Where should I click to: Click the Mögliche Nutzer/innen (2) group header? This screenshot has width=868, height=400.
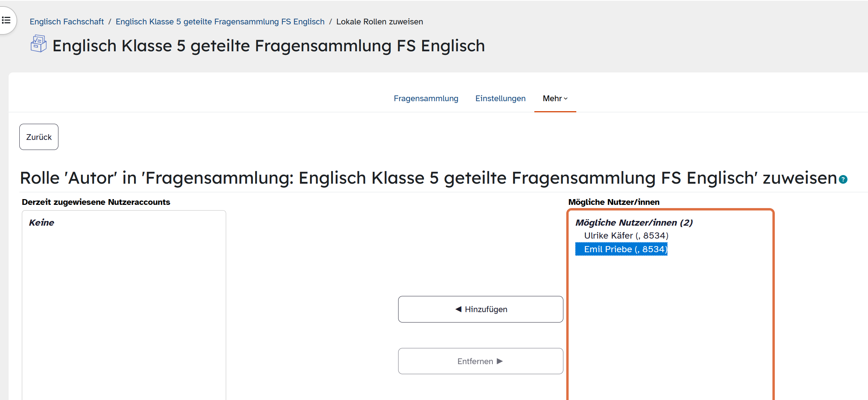pos(634,223)
